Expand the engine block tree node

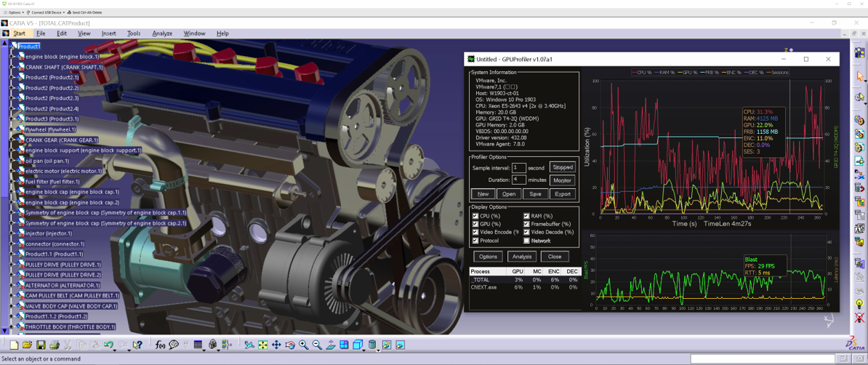(12, 57)
